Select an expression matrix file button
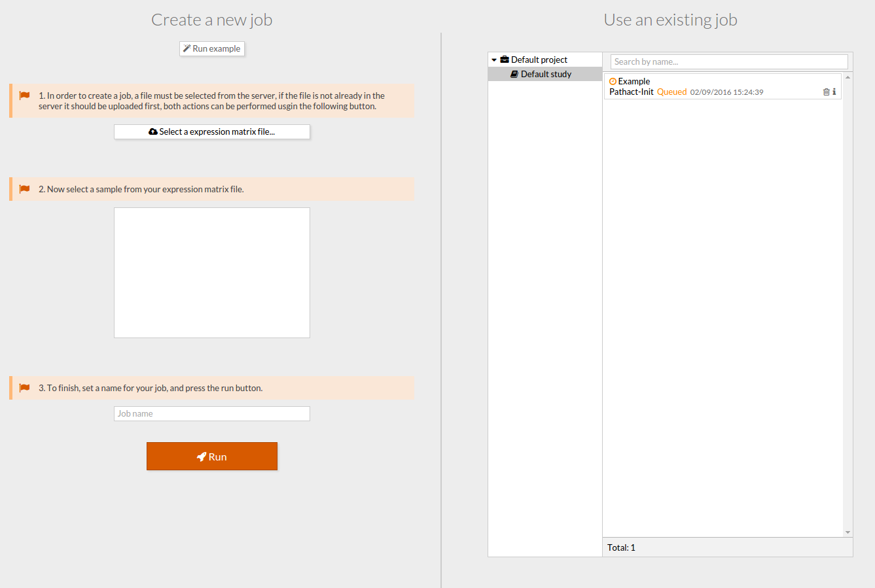Image resolution: width=875 pixels, height=588 pixels. (212, 131)
